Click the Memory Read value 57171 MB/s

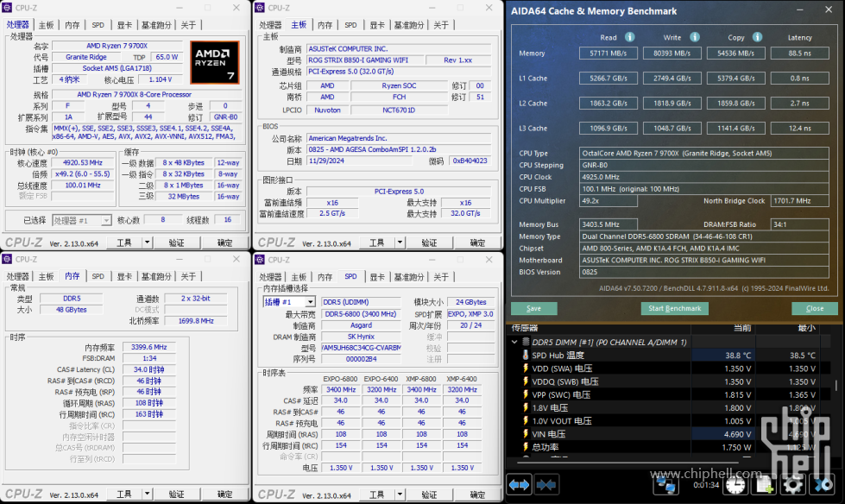click(609, 54)
